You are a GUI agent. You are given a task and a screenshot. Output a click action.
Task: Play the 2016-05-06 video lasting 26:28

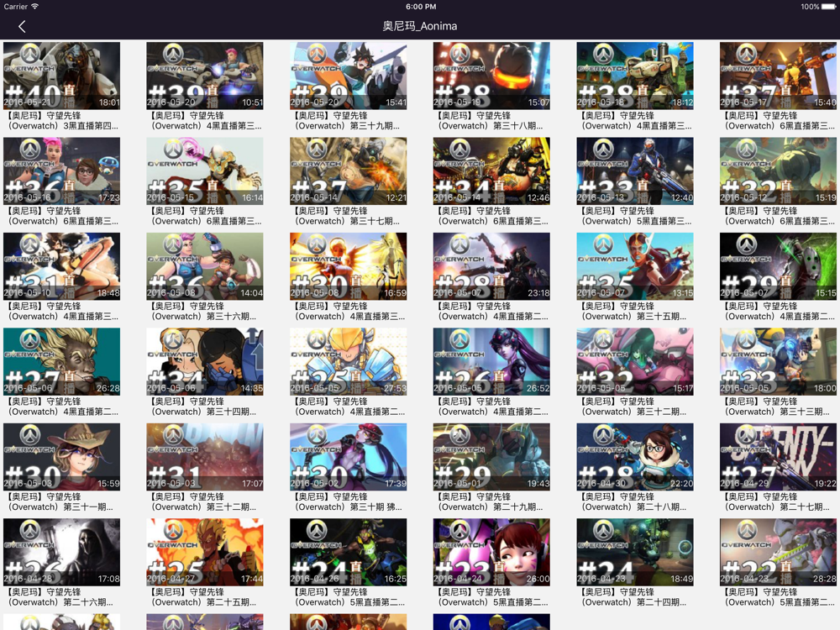point(61,361)
